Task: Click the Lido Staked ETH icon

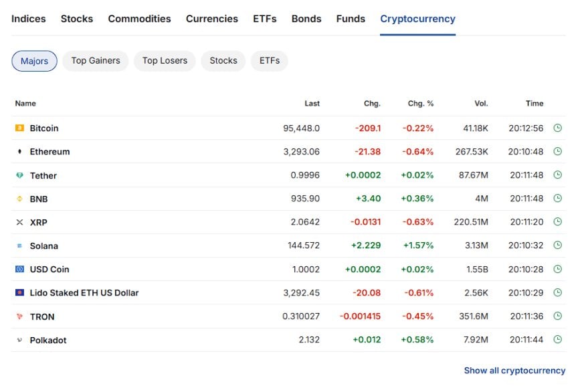Action: [19, 292]
